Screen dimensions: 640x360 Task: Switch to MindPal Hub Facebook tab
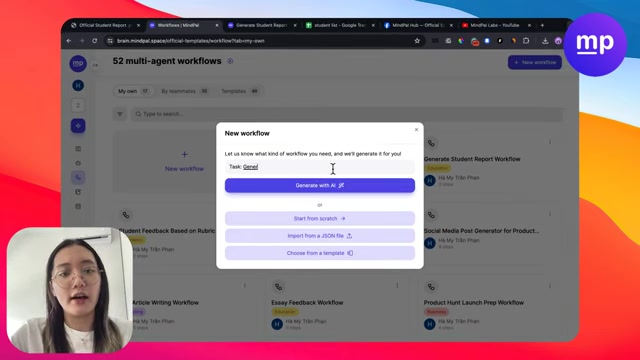(418, 25)
